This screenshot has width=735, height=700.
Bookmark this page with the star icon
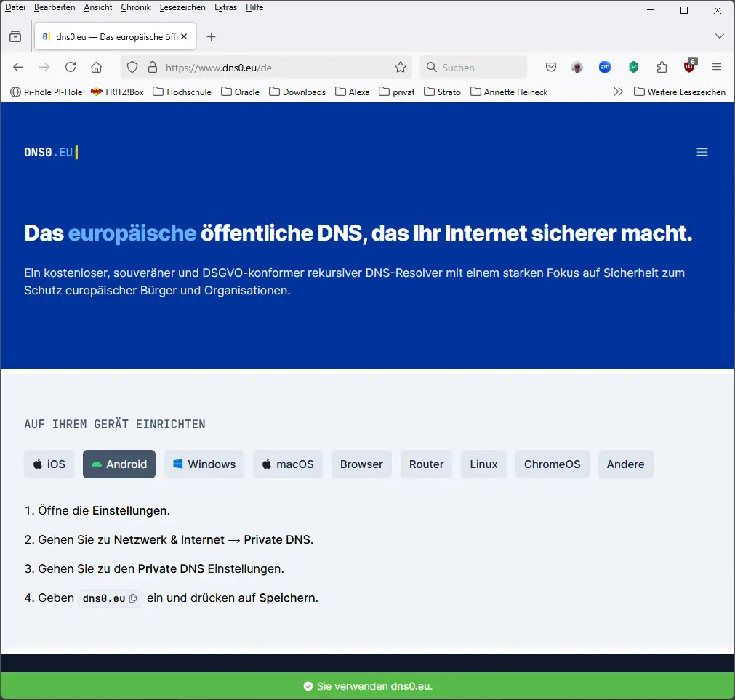coord(401,68)
